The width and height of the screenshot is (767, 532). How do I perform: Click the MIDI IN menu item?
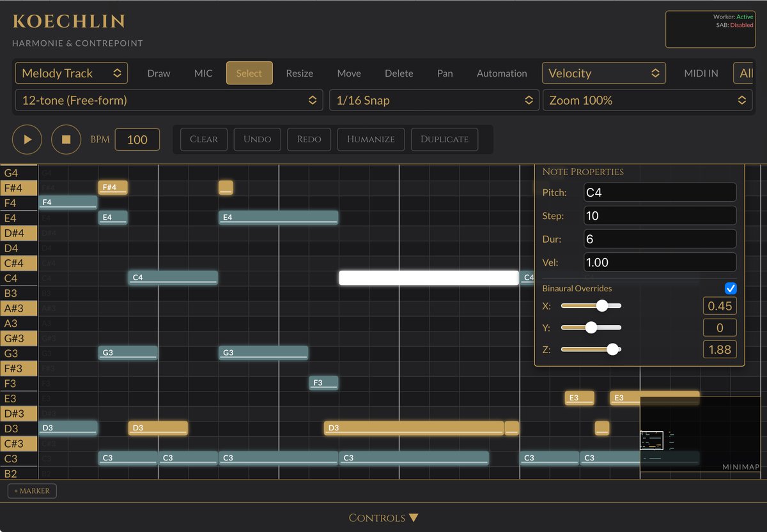(x=701, y=73)
